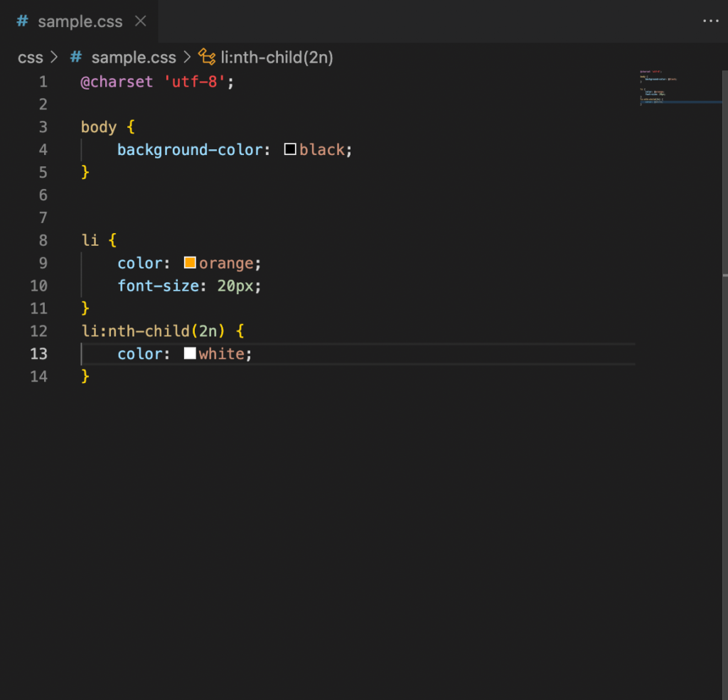Click the CSS hash icon in the sample.css tab
Viewport: 728px width, 700px height.
[x=23, y=21]
